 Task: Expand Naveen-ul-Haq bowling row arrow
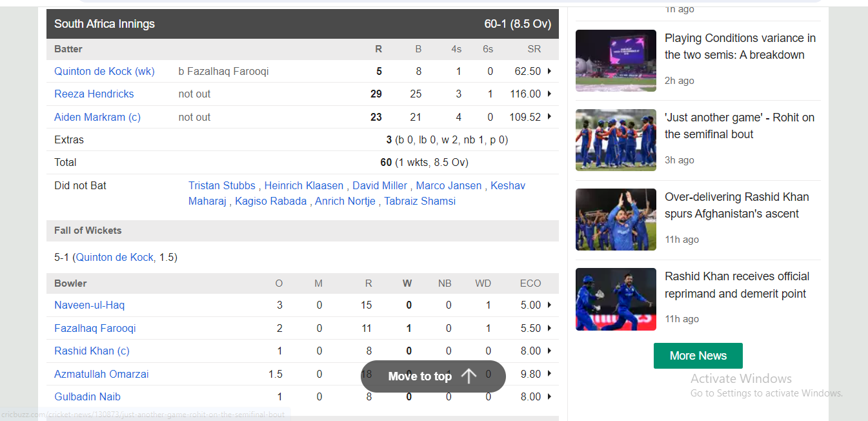click(x=549, y=305)
